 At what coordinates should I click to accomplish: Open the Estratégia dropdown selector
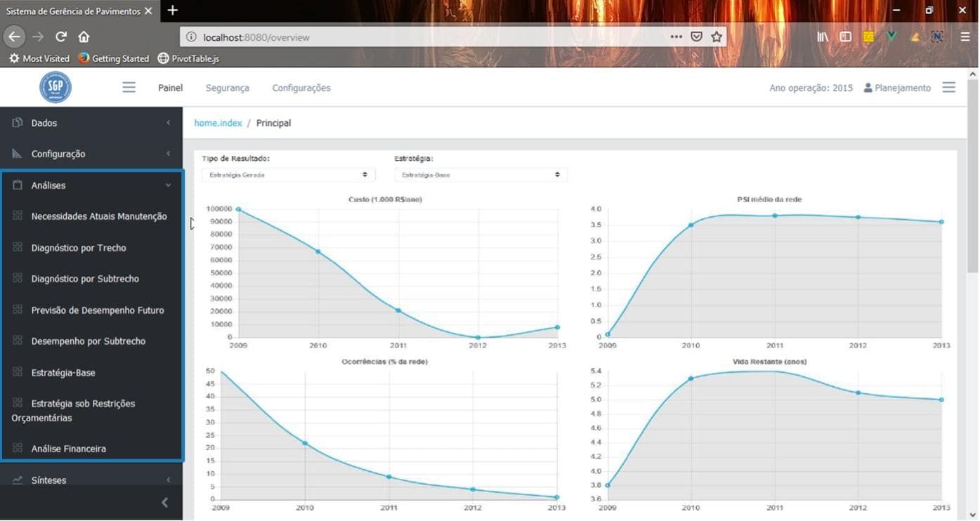pos(481,175)
